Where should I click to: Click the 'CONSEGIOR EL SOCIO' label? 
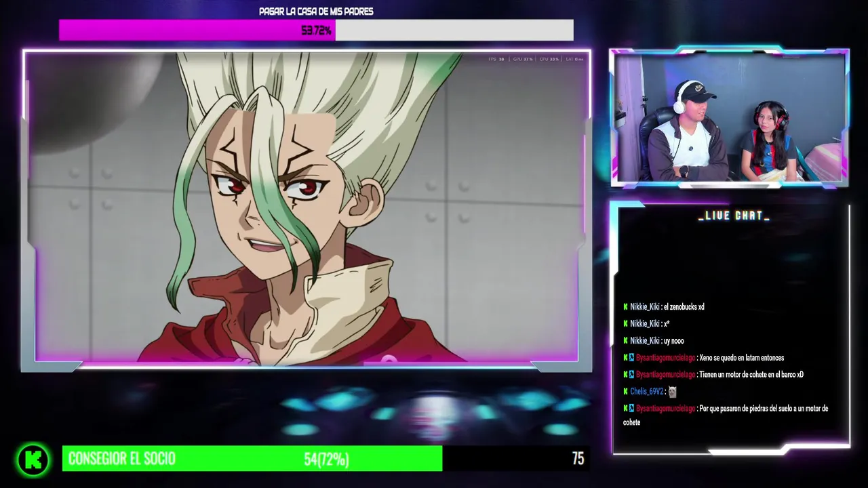pyautogui.click(x=122, y=459)
